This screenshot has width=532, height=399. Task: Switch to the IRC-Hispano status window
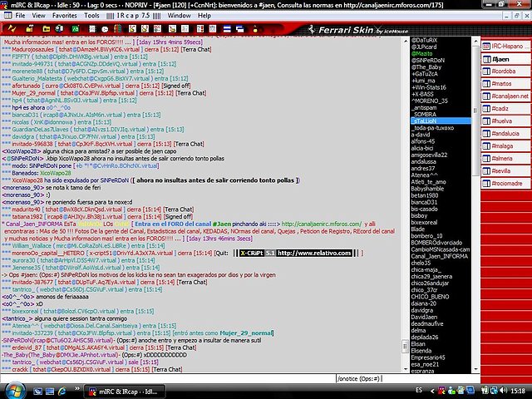(506, 47)
